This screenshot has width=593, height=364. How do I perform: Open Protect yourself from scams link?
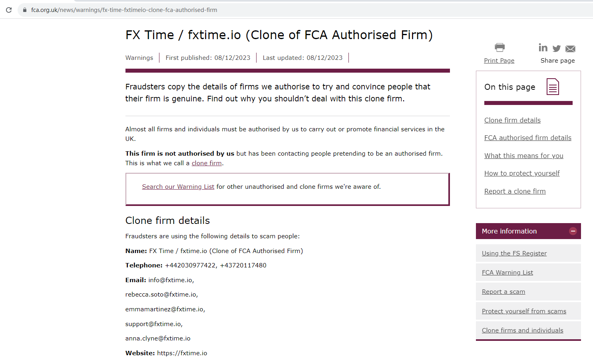click(x=523, y=311)
